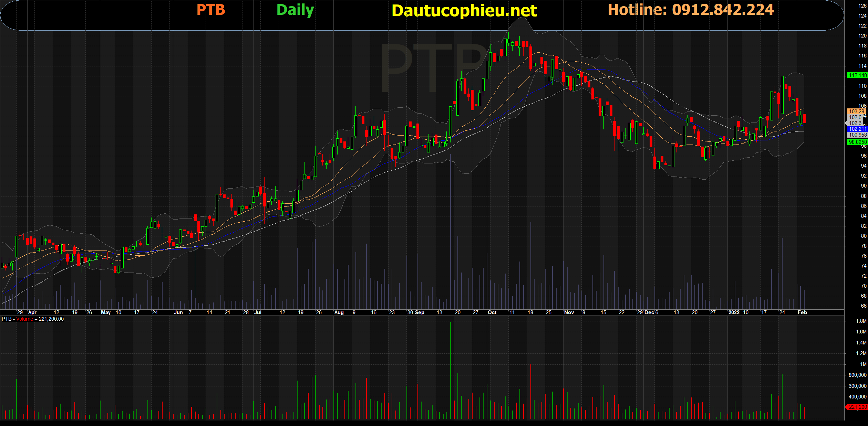Click the 1.8M label on volume axis
This screenshot has height=426, width=868.
click(861, 321)
